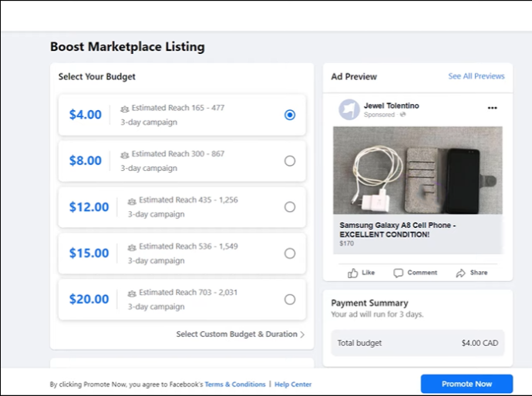Screen dimensions: 532x396
Task: Open the three-dot menu on ad preview
Action: click(493, 108)
